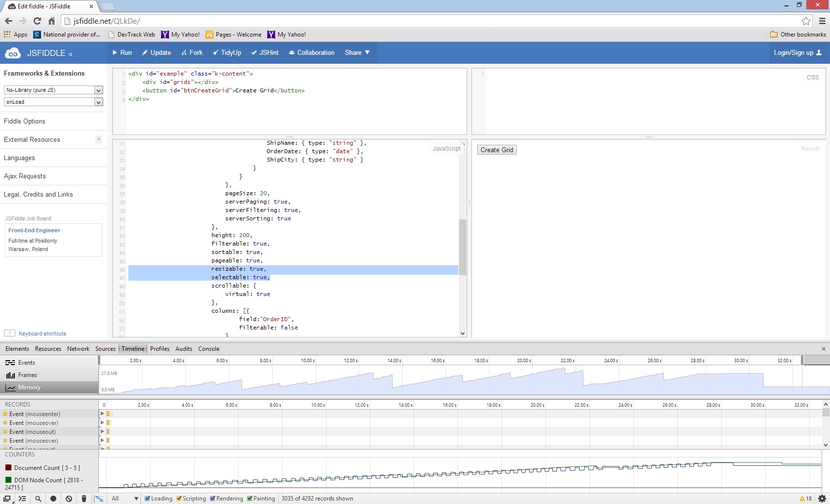Uncheck the Loading filter checkbox

(x=147, y=499)
